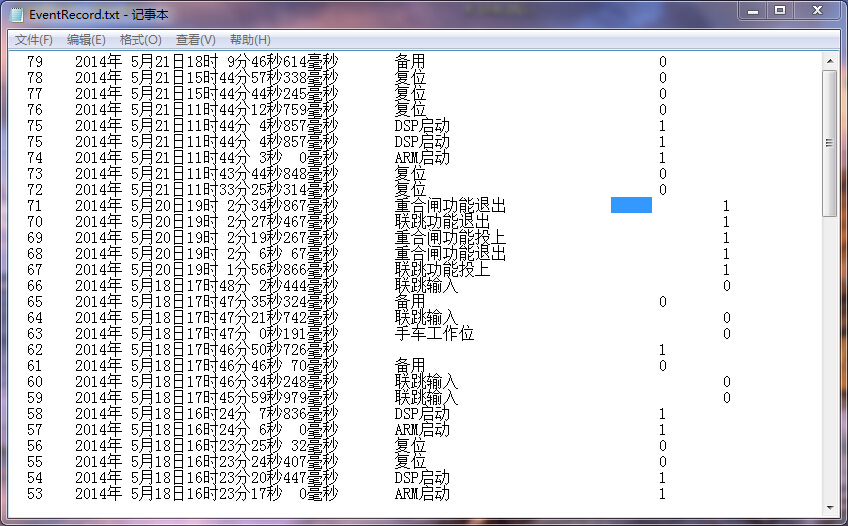848x526 pixels.
Task: Click the row number 79
Action: click(x=35, y=62)
